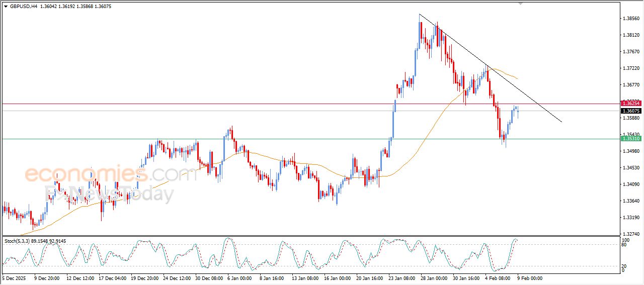Screen dimensions: 644x285
Task: Click the 20 level on stochastic scale
Action: coord(625,266)
